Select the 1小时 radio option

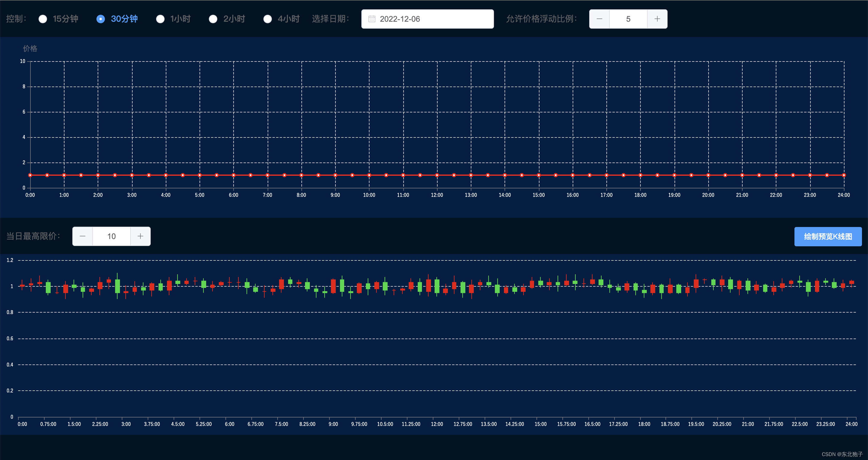coord(173,19)
